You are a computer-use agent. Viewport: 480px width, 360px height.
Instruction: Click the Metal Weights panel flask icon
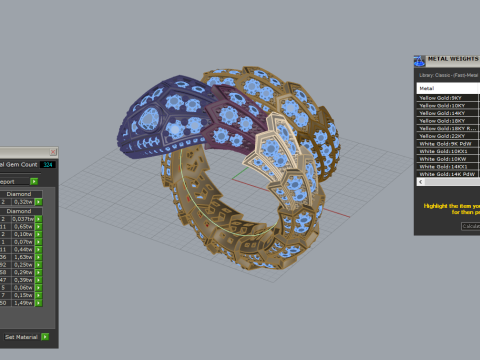pos(419,61)
